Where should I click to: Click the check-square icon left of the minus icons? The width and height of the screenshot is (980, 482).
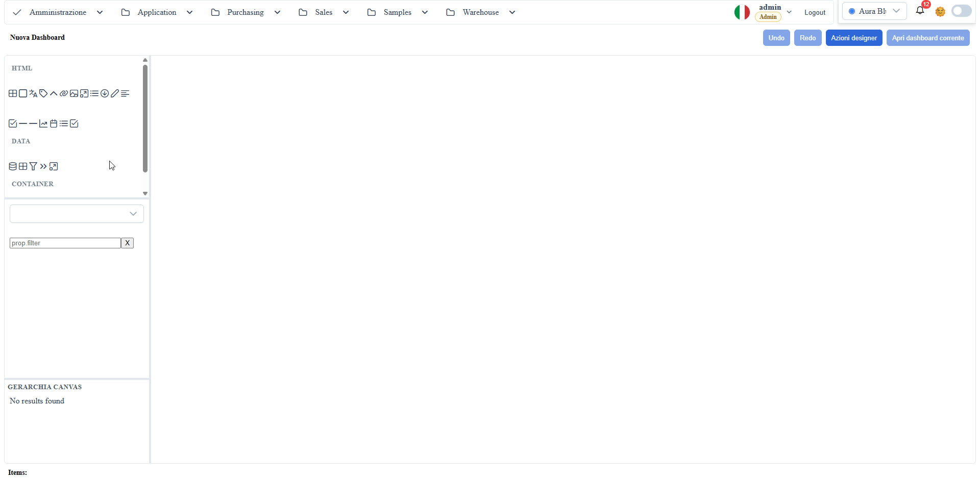(13, 123)
